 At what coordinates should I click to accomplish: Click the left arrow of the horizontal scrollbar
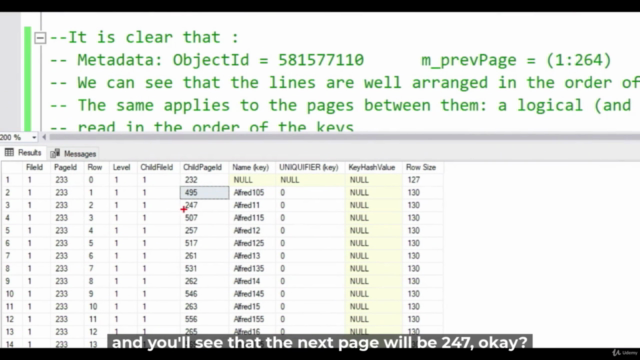[x=44, y=137]
